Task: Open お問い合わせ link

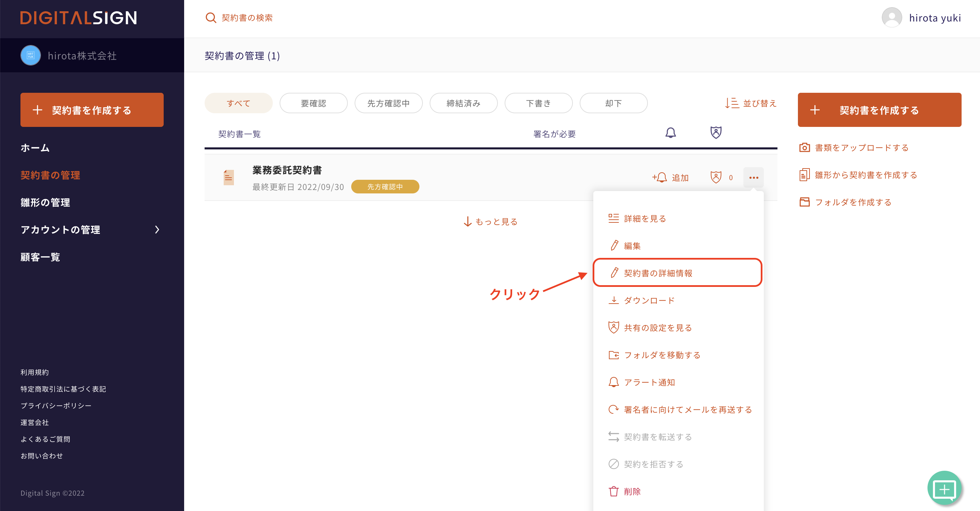Action: click(42, 456)
